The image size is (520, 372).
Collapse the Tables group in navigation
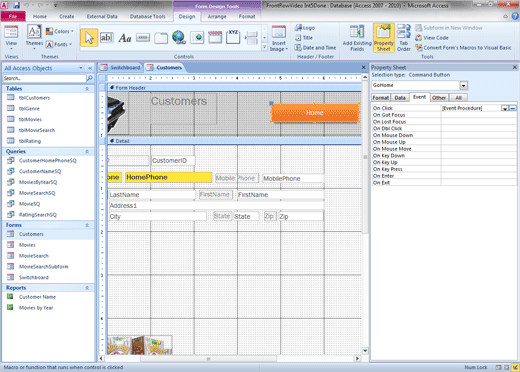(x=87, y=89)
